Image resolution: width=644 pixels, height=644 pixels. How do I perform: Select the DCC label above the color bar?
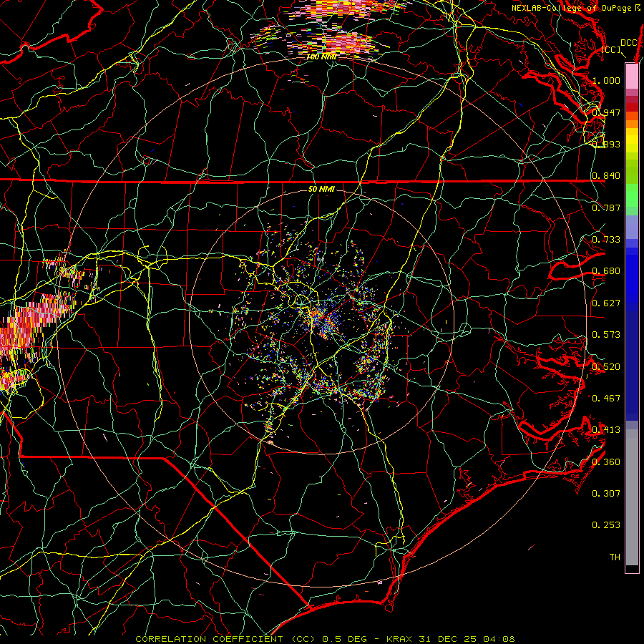click(629, 43)
